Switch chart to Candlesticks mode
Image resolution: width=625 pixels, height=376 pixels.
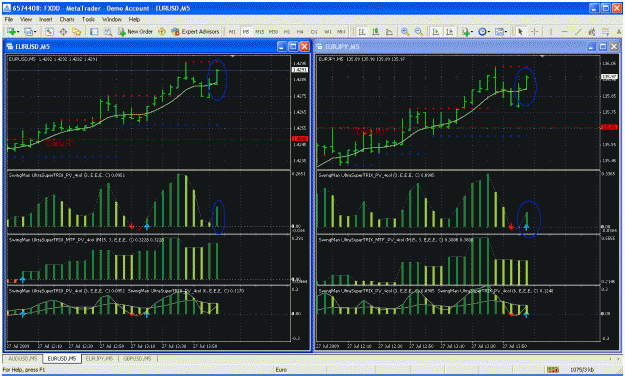point(375,31)
